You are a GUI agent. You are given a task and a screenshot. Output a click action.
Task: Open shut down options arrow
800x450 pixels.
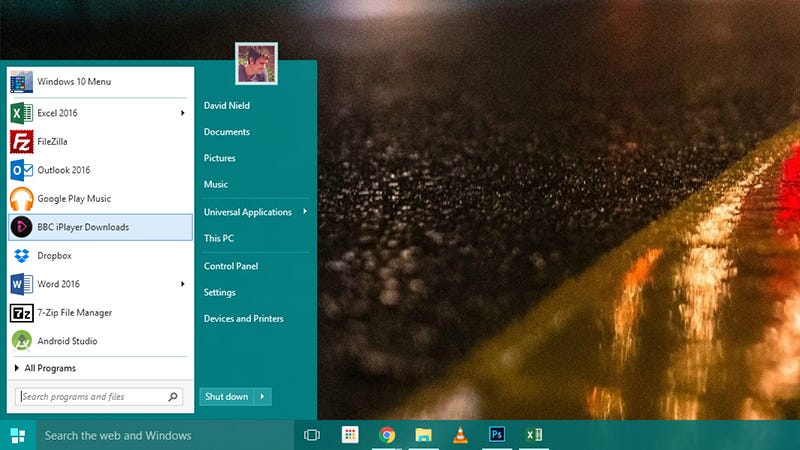tap(262, 396)
